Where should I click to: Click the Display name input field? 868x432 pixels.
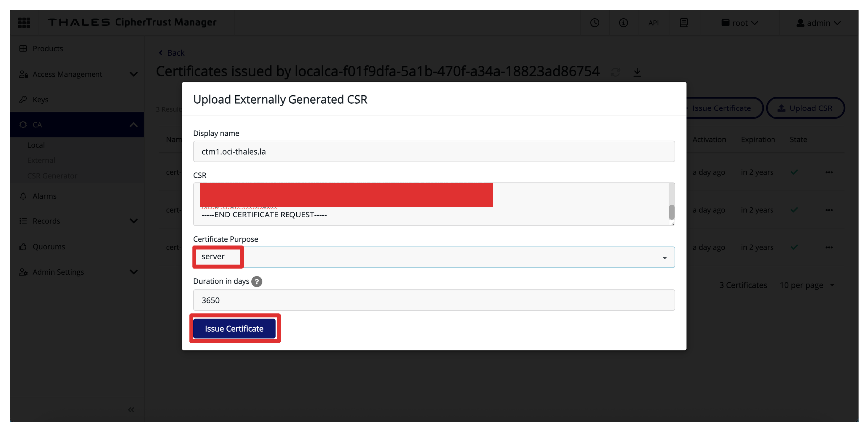pyautogui.click(x=434, y=152)
